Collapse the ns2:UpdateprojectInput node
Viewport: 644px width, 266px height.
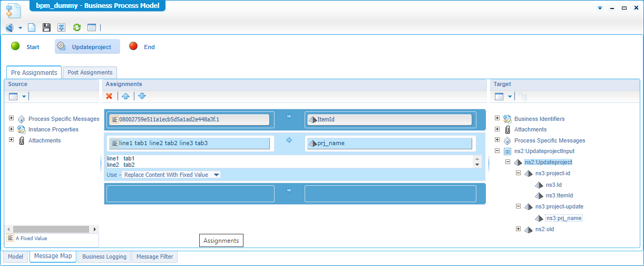click(x=497, y=151)
